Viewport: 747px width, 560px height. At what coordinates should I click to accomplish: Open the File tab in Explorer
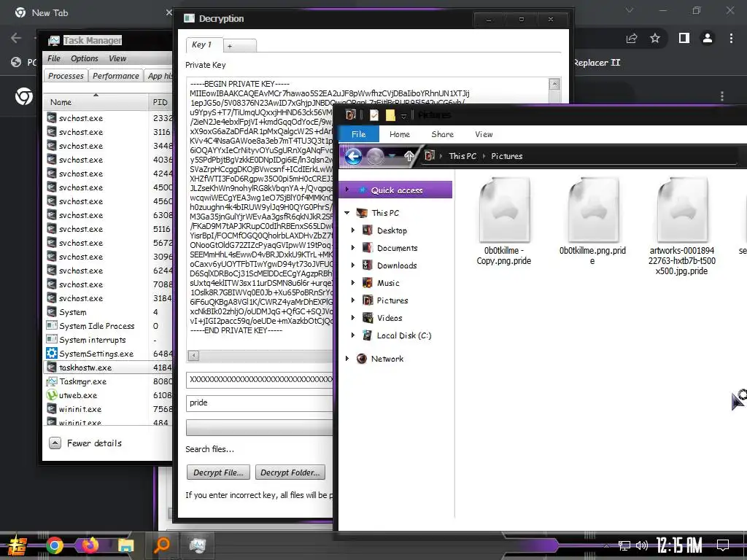(x=359, y=134)
